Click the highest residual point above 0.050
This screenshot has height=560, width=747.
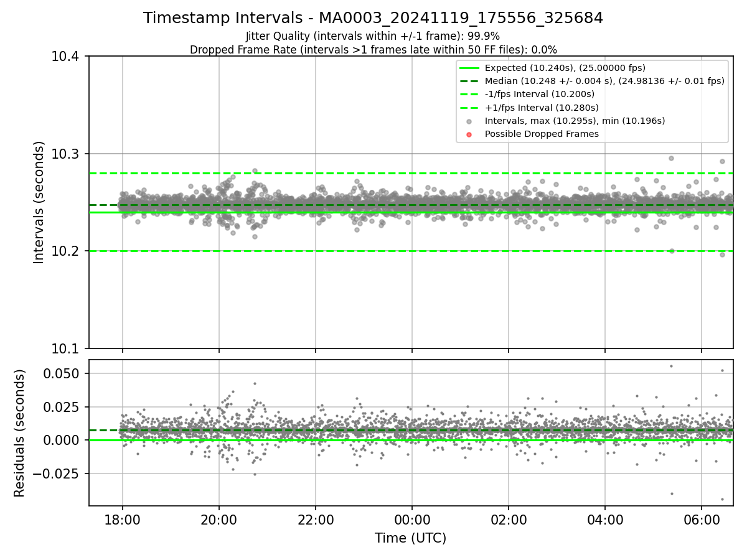tap(671, 366)
